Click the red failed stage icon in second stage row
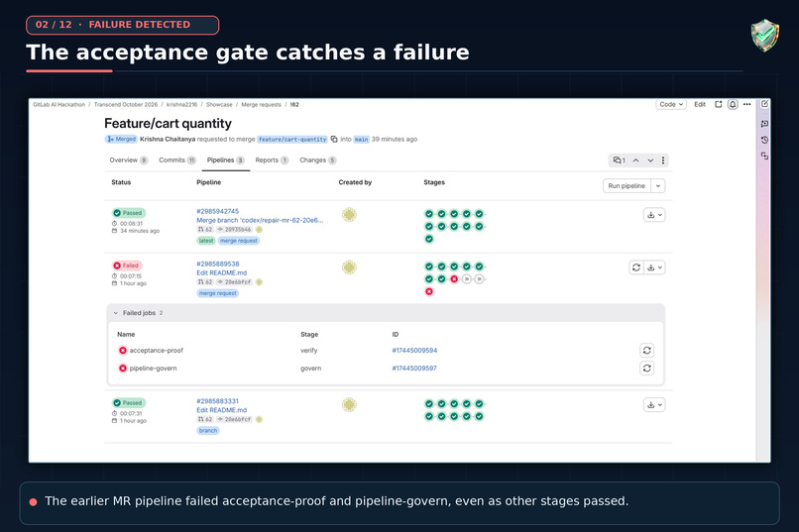The height and width of the screenshot is (532, 799). 454,279
